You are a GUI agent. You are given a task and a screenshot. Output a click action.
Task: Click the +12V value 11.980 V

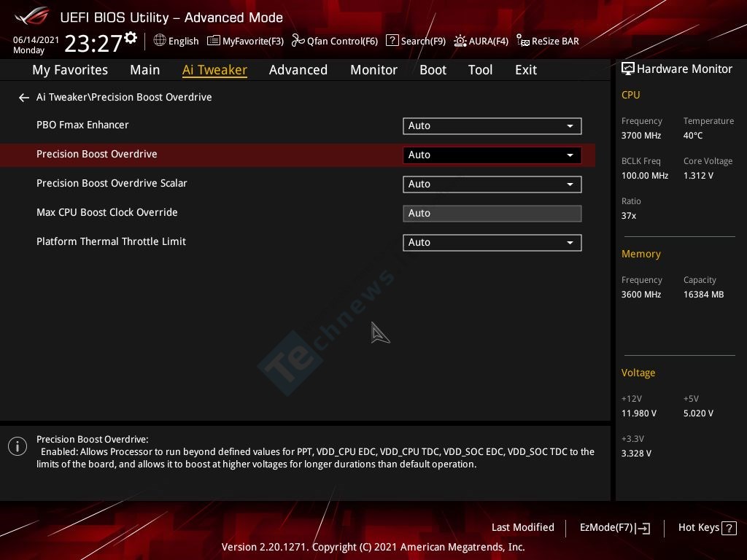[639, 413]
